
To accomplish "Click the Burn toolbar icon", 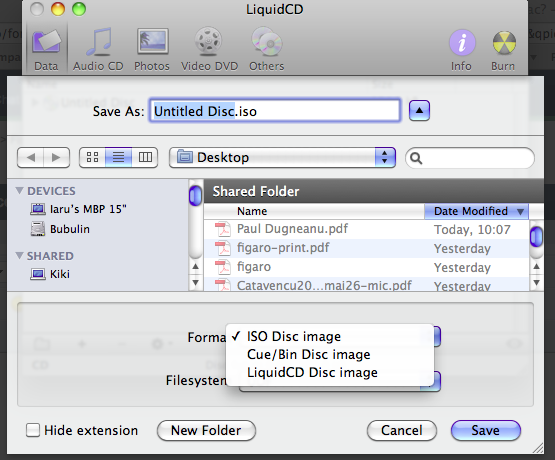I will coord(503,50).
